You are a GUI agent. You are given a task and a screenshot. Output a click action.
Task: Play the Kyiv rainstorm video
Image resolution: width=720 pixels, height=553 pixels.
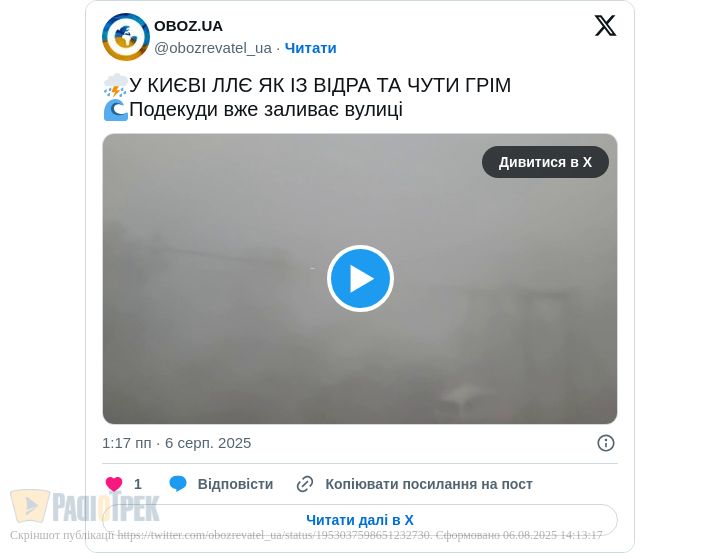(x=360, y=278)
